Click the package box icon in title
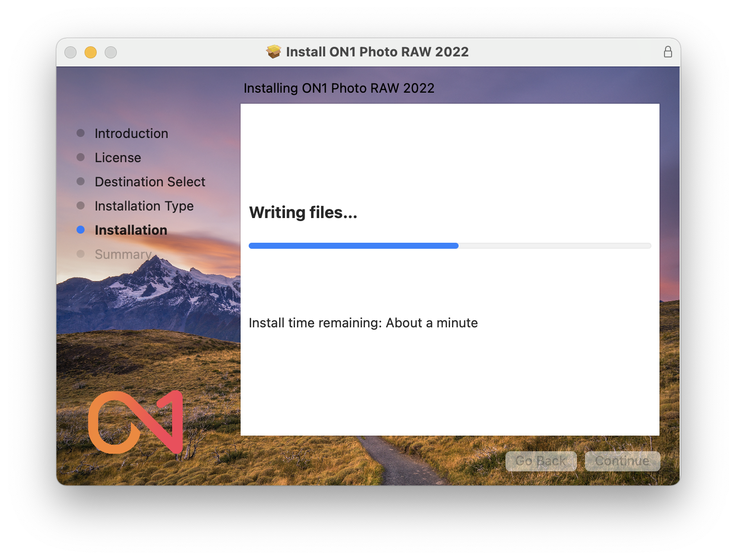This screenshot has width=737, height=560. click(x=273, y=52)
